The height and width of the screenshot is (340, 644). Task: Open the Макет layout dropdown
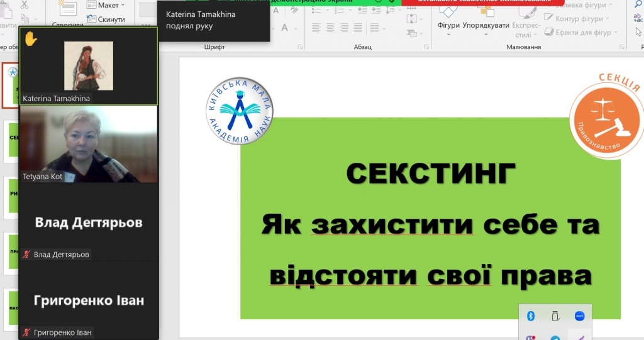pos(106,5)
